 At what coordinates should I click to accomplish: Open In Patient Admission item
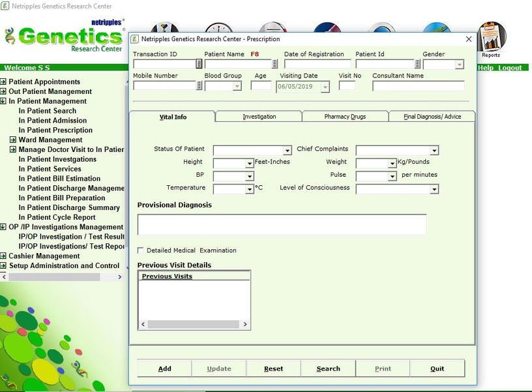point(53,121)
